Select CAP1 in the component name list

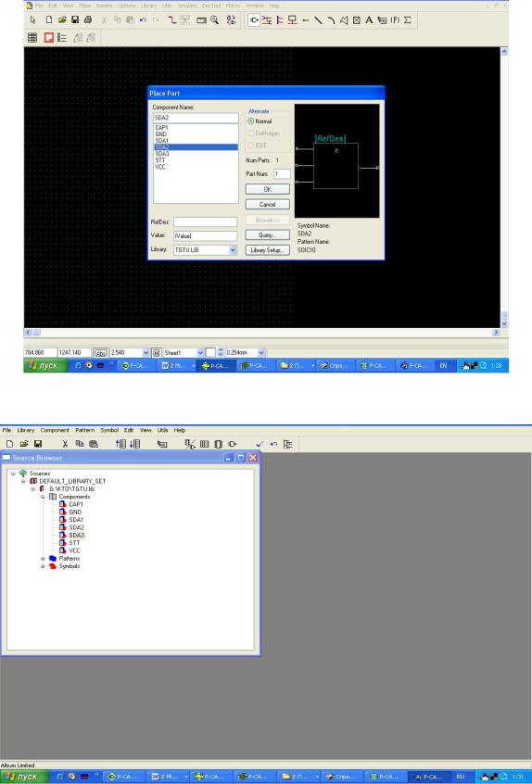click(161, 128)
